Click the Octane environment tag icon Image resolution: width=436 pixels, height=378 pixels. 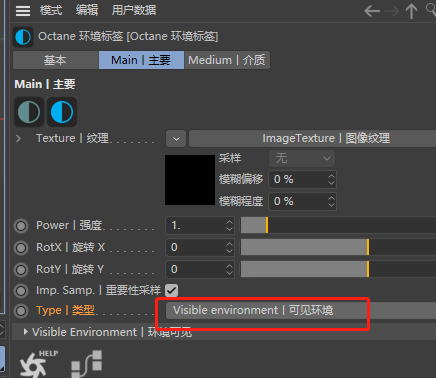click(23, 37)
